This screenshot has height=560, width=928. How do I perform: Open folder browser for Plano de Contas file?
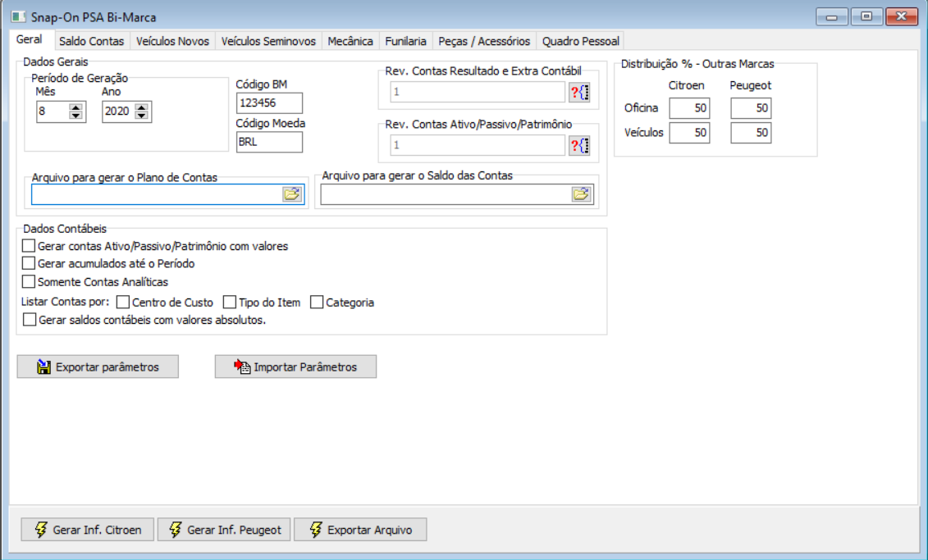pos(292,194)
